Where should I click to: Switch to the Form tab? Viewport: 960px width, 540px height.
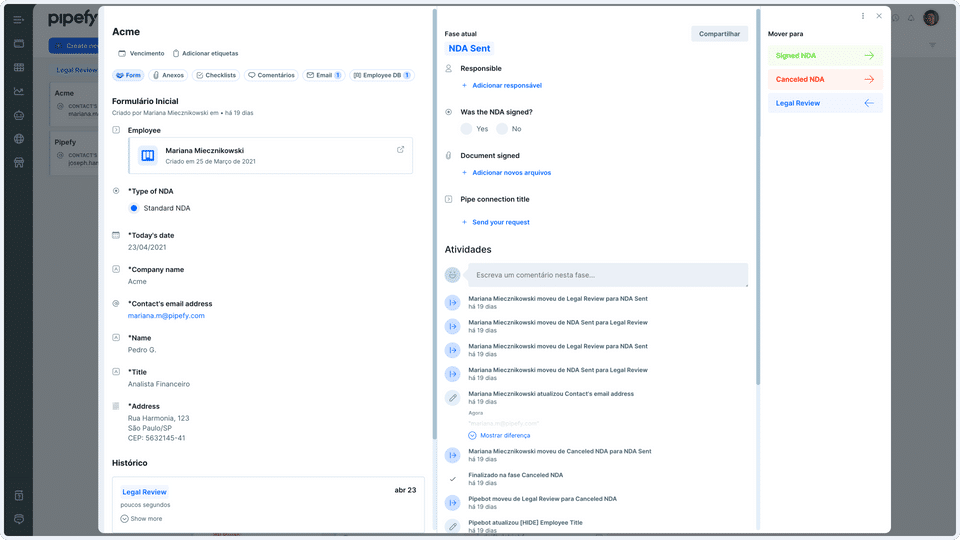(128, 75)
